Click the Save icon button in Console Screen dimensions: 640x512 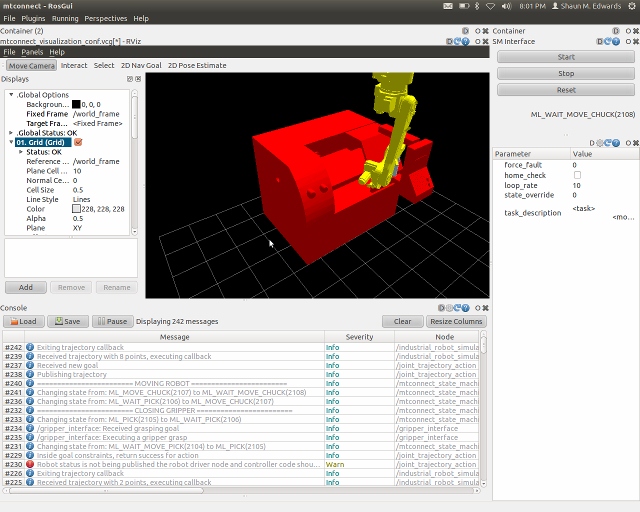coord(68,321)
